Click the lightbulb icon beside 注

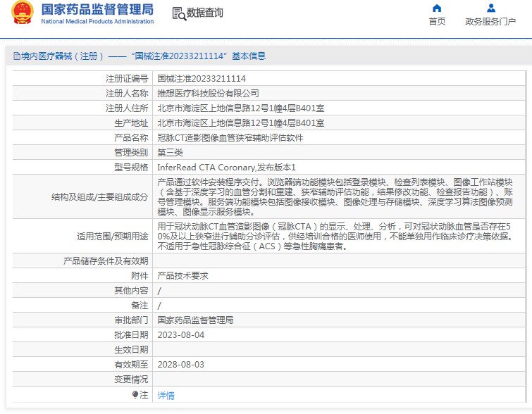tap(135, 395)
